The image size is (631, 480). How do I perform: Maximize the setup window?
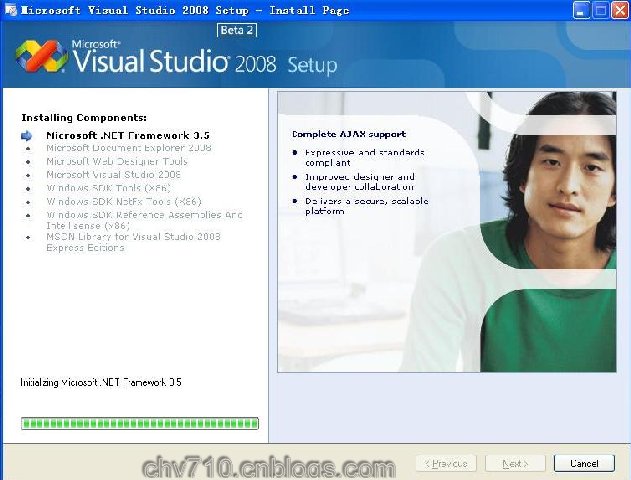coord(600,10)
